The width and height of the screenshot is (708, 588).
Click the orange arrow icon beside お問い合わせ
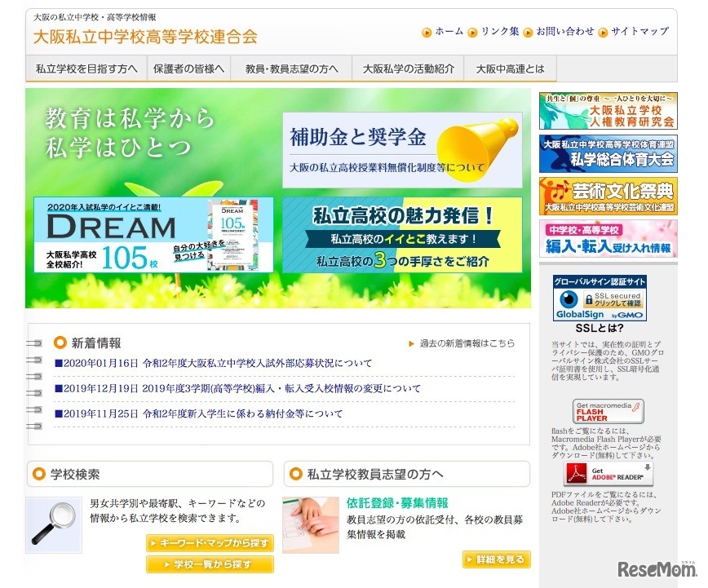528,33
